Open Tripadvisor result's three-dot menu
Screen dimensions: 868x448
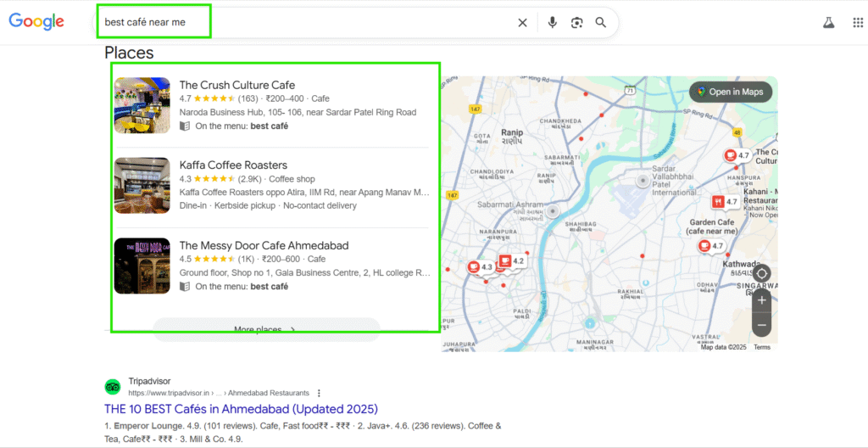(319, 393)
